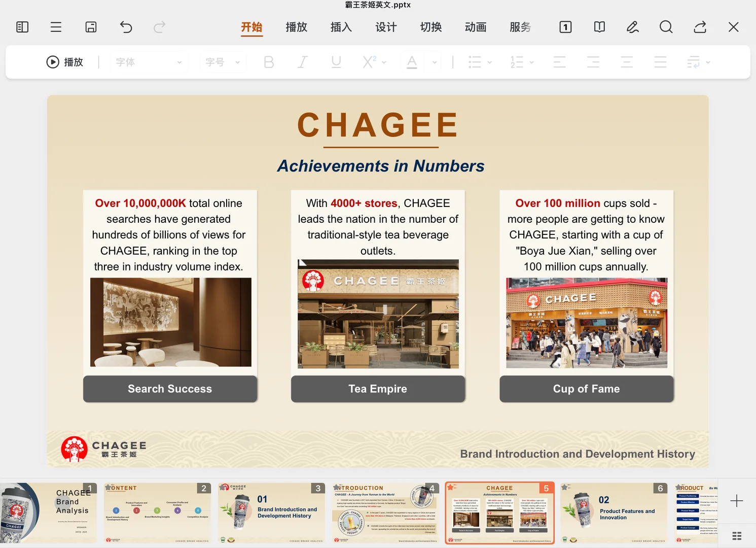The height and width of the screenshot is (548, 756).
Task: Select the Brand Introduction and Development History footer
Action: 578,454
